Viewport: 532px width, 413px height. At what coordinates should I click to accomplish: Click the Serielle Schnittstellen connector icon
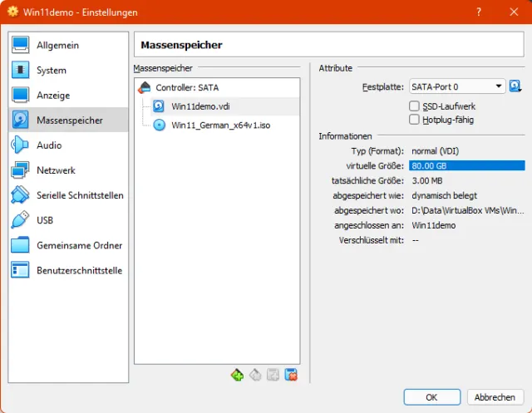pos(21,195)
